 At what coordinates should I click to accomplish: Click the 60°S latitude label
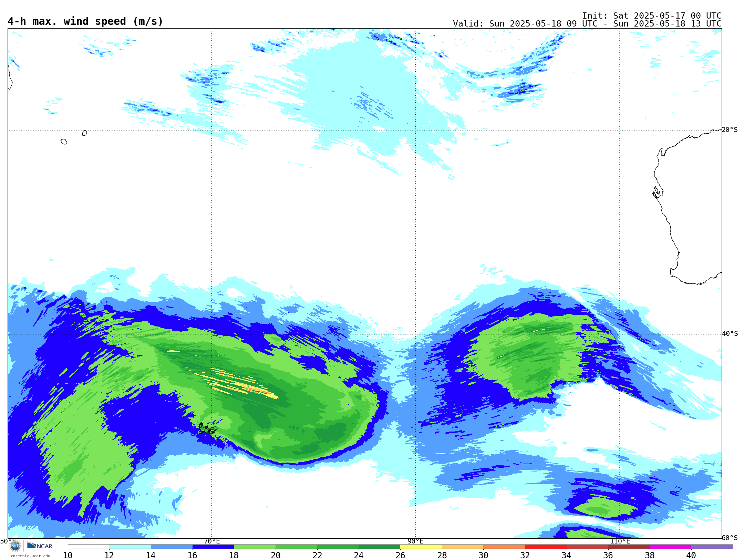[x=730, y=538]
